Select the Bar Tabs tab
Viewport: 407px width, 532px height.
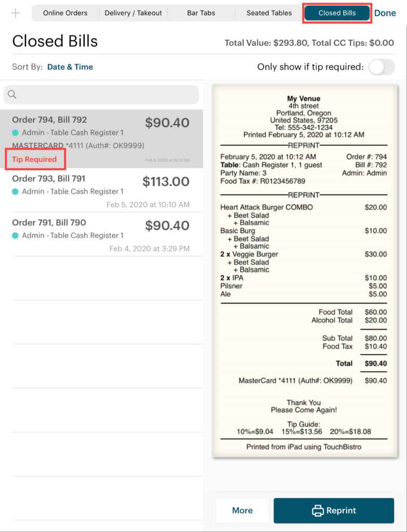click(201, 12)
